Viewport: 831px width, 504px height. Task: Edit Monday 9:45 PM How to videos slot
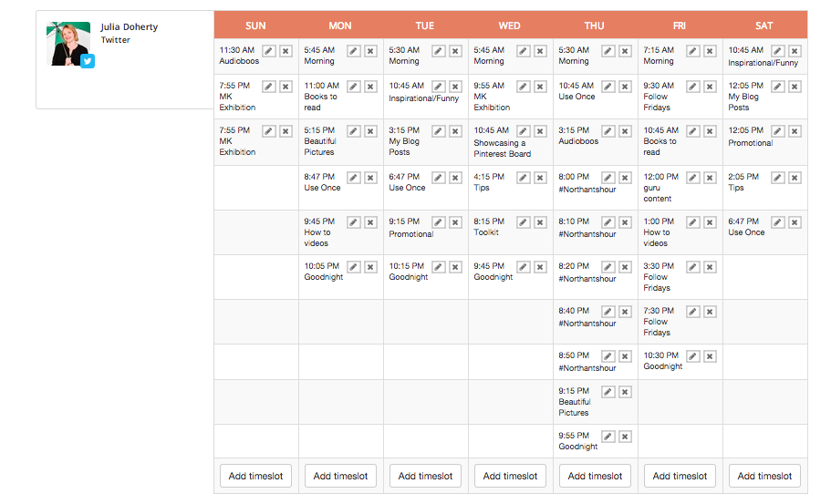[x=354, y=221]
